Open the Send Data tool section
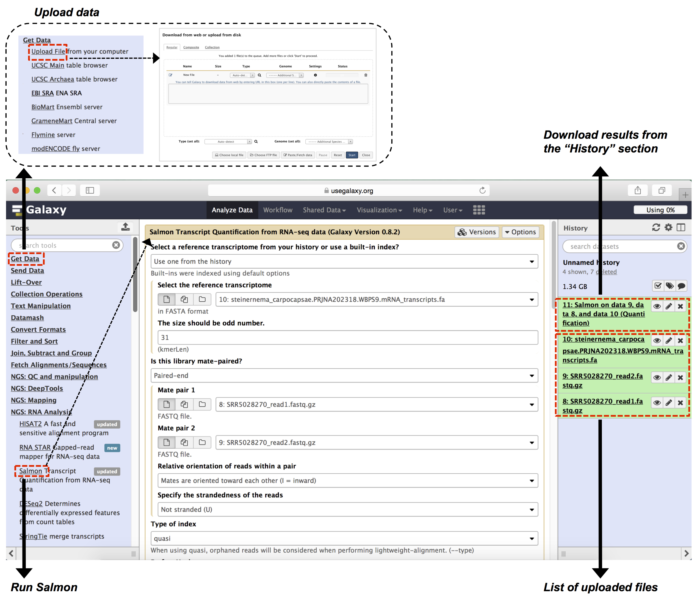 (x=27, y=270)
